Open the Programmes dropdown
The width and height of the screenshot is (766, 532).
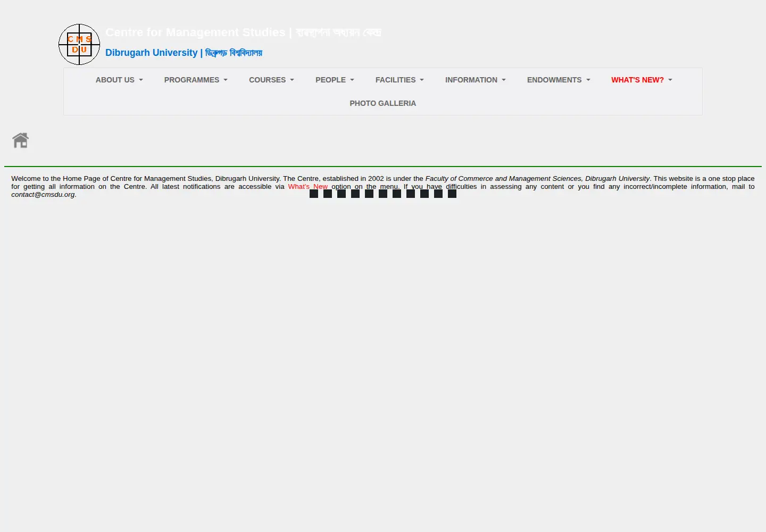coord(196,80)
